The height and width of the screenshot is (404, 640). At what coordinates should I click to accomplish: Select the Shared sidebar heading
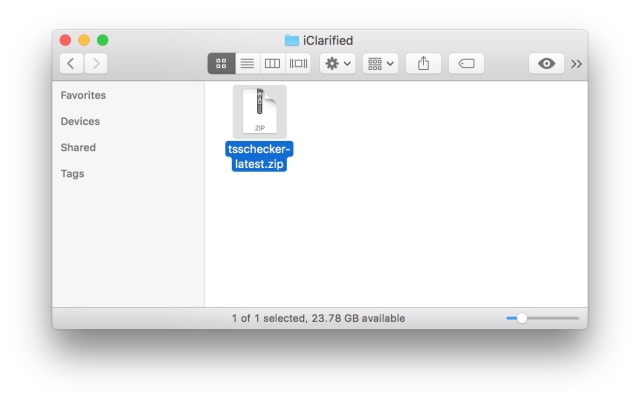click(x=78, y=147)
